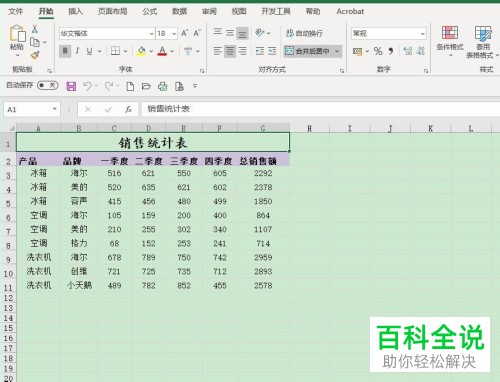This screenshot has width=500, height=382.
Task: Click the Open folder icon
Action: 146,86
